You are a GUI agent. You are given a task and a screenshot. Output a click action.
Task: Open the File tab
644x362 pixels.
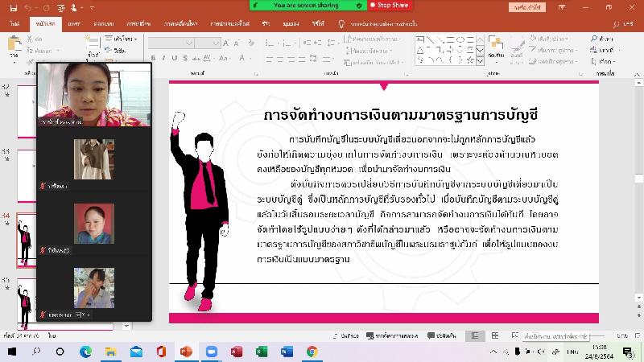pyautogui.click(x=14, y=24)
